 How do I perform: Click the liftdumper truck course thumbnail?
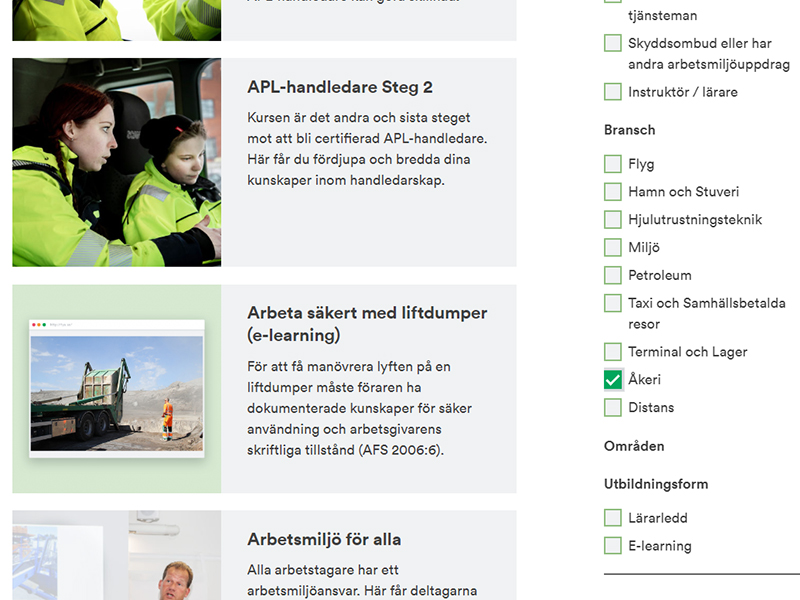pyautogui.click(x=115, y=385)
